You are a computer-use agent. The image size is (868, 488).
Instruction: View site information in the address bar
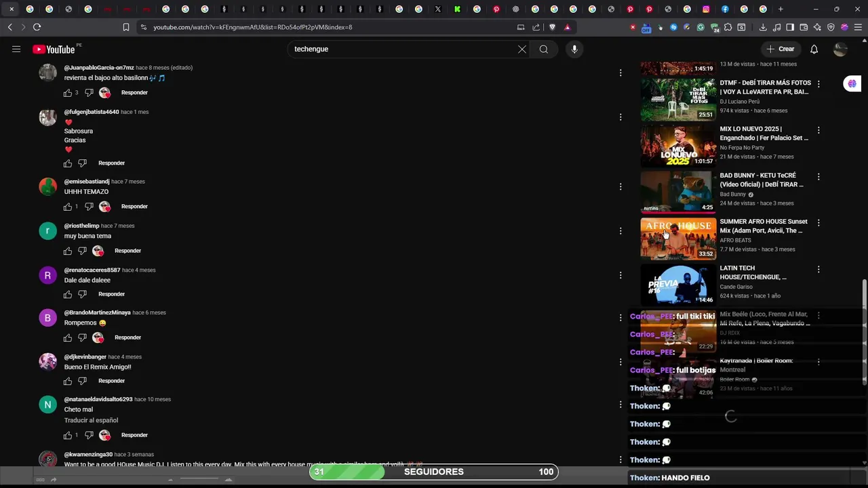[143, 27]
